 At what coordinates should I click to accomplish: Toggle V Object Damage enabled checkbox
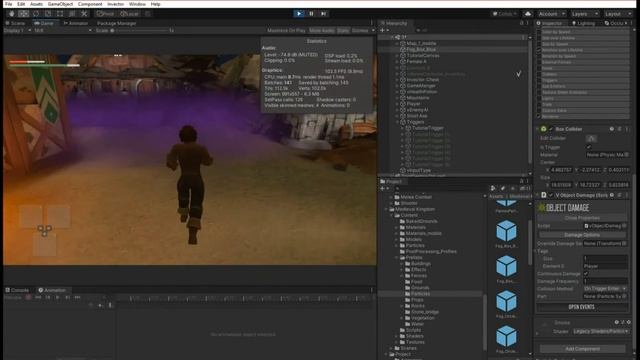(x=551, y=196)
